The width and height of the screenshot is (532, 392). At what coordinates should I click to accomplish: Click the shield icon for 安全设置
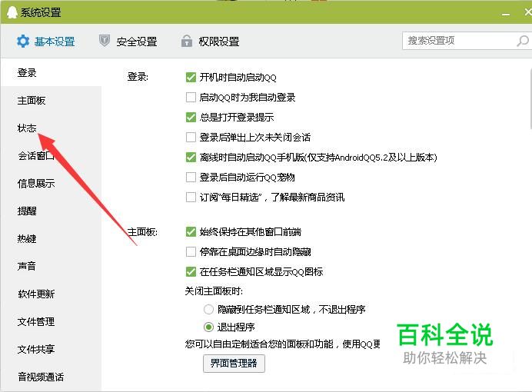point(104,41)
